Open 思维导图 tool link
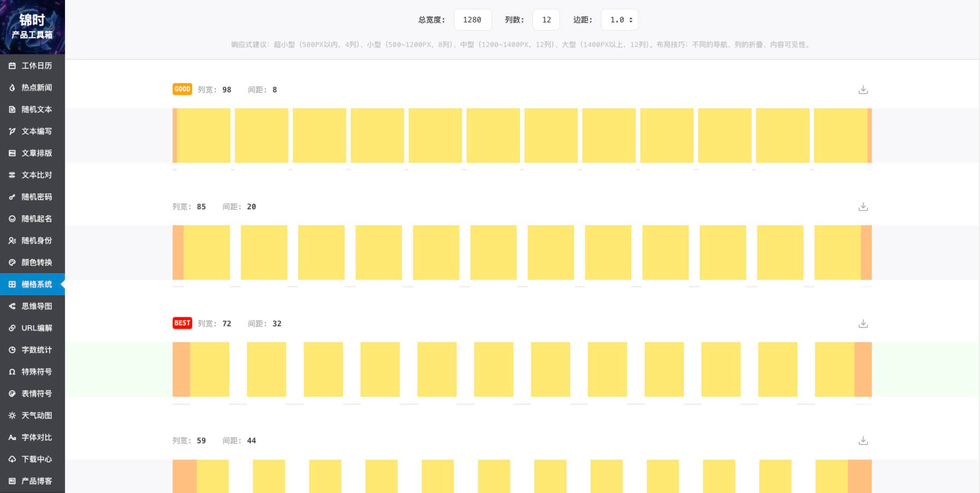The height and width of the screenshot is (493, 980). click(32, 306)
